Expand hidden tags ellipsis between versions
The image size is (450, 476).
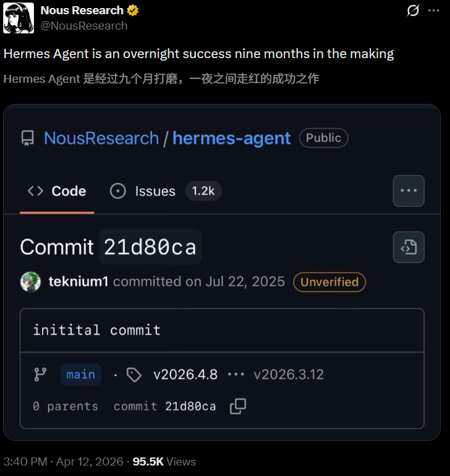(x=236, y=374)
